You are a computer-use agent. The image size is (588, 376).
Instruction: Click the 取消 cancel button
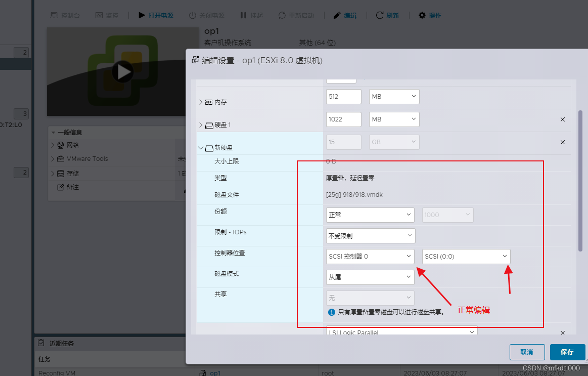click(x=527, y=352)
